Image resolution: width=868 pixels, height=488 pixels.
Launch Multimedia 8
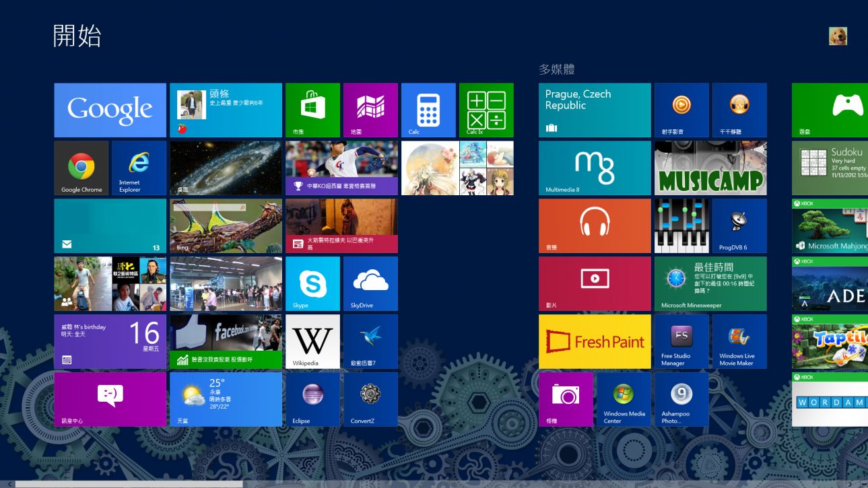click(594, 167)
